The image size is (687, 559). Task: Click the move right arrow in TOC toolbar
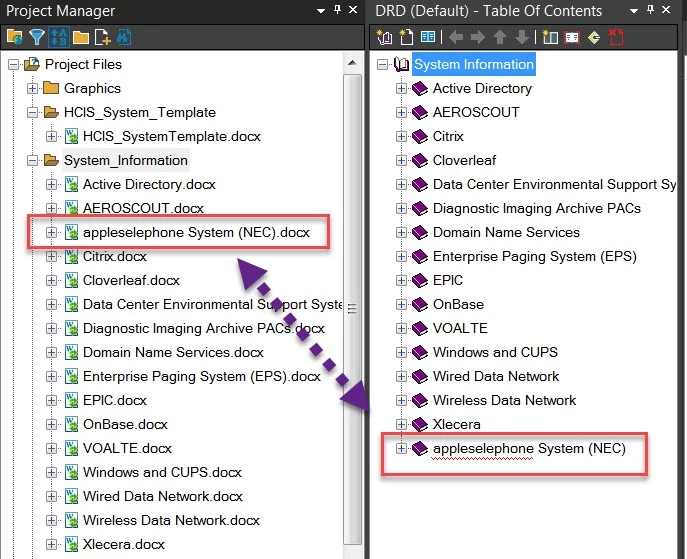(478, 38)
